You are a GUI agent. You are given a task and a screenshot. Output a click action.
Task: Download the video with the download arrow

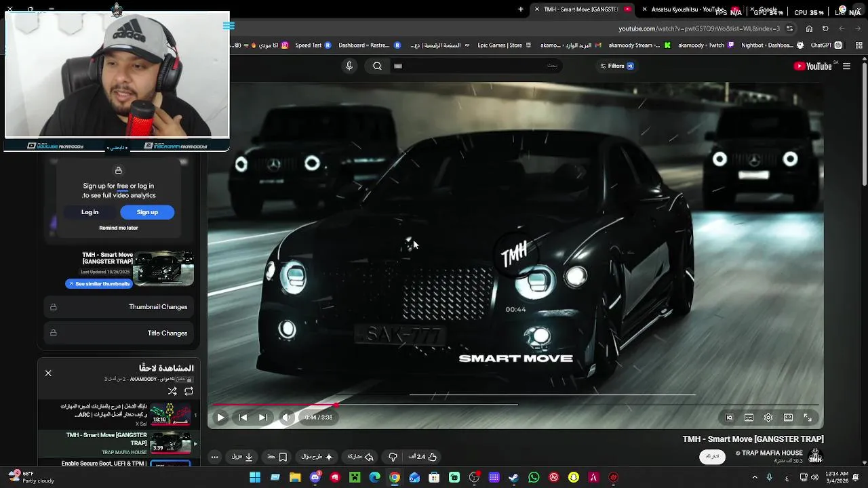[242, 457]
